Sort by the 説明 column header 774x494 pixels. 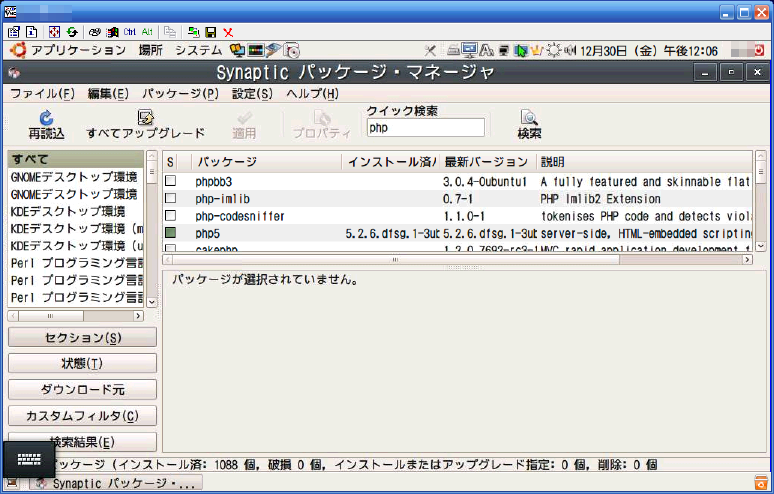coord(644,162)
